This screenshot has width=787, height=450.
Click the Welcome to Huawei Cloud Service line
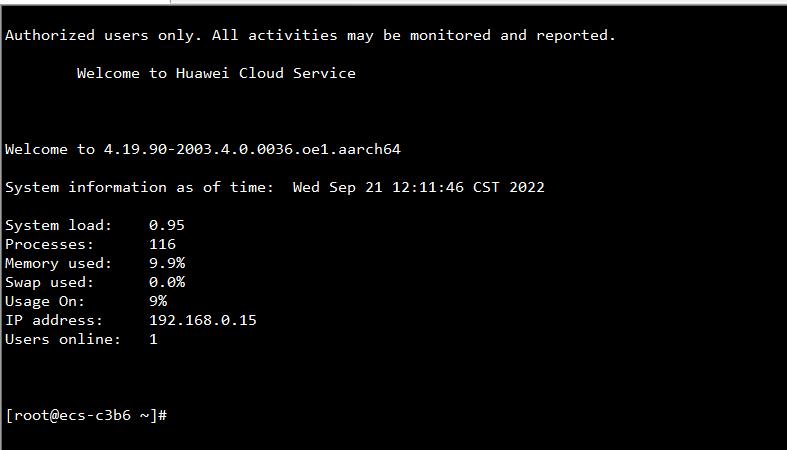click(216, 73)
